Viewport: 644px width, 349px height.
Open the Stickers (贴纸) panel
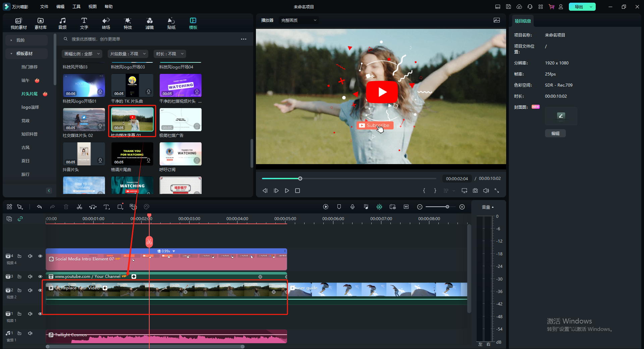pos(171,23)
